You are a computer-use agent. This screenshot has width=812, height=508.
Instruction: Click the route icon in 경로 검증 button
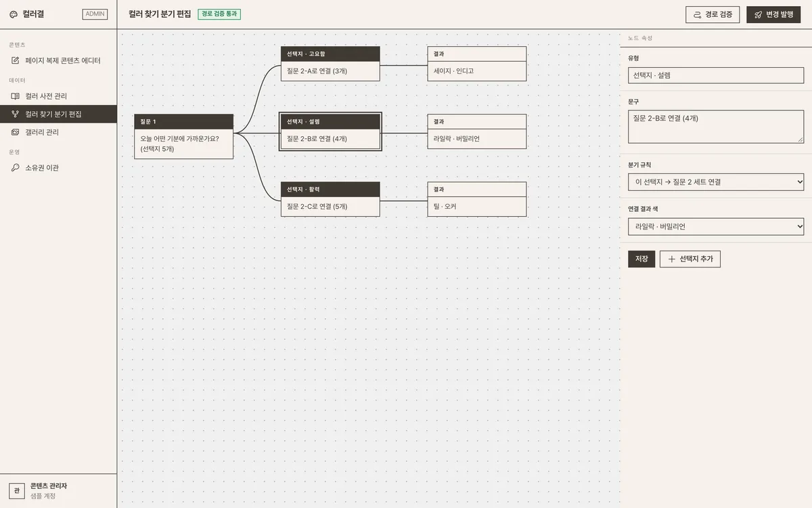(x=697, y=14)
